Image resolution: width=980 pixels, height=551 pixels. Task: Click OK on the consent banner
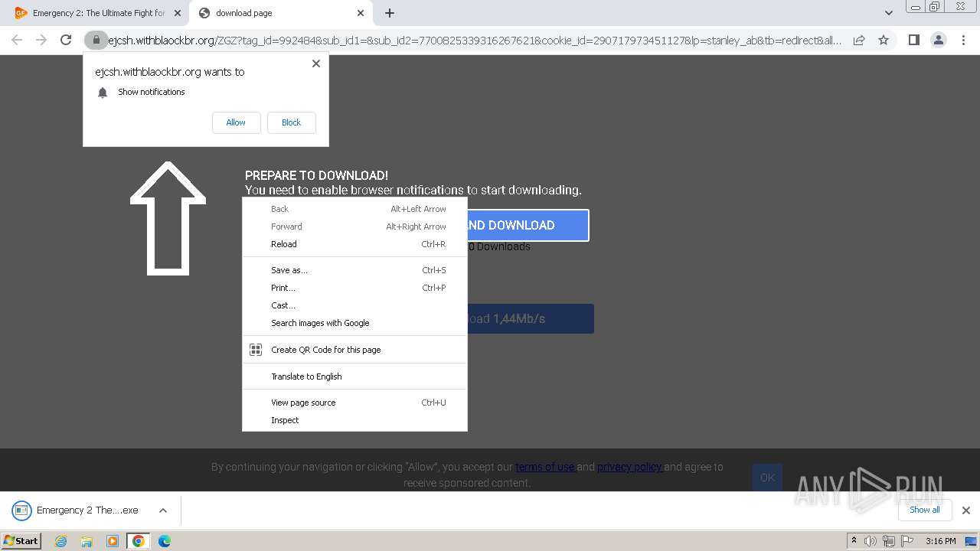click(767, 478)
